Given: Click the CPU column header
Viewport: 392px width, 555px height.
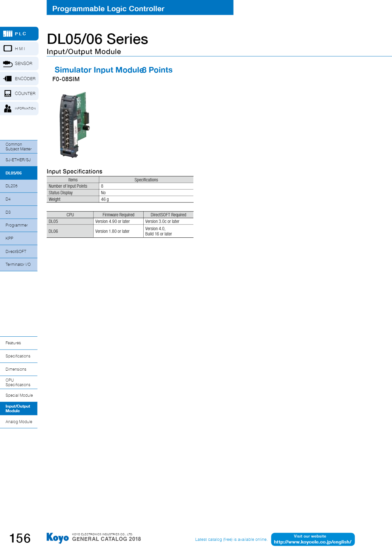Looking at the screenshot, I should [70, 215].
